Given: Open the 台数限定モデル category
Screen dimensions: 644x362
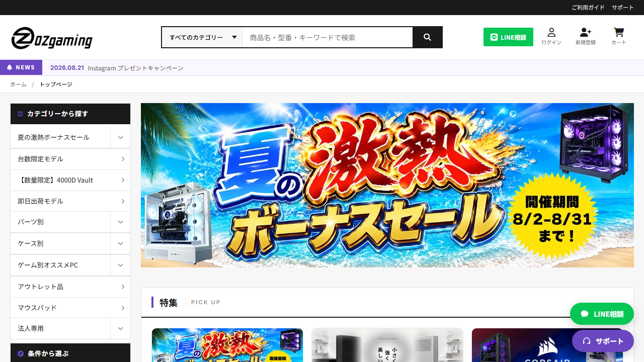Looking at the screenshot, I should point(70,159).
